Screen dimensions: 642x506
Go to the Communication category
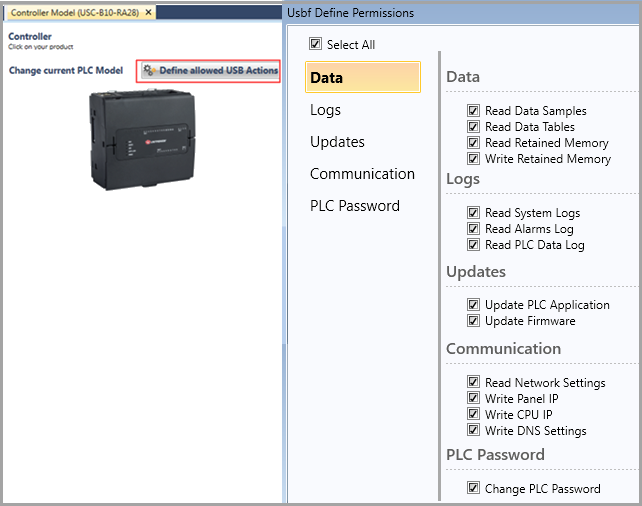point(362,174)
